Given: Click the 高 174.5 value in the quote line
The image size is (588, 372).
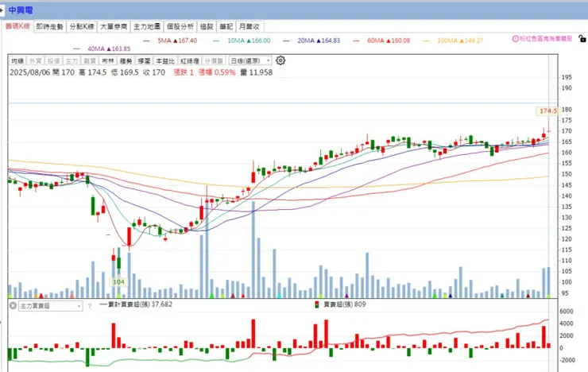Looking at the screenshot, I should [x=93, y=72].
